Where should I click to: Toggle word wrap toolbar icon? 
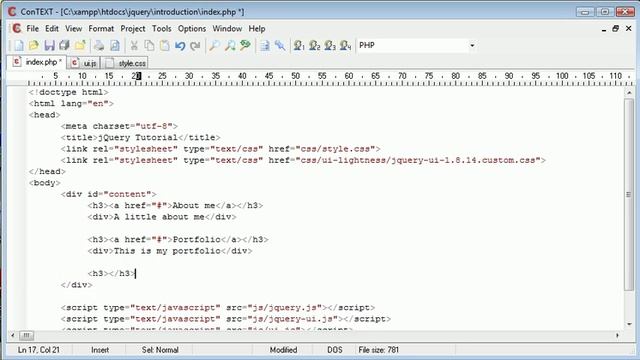(264, 45)
